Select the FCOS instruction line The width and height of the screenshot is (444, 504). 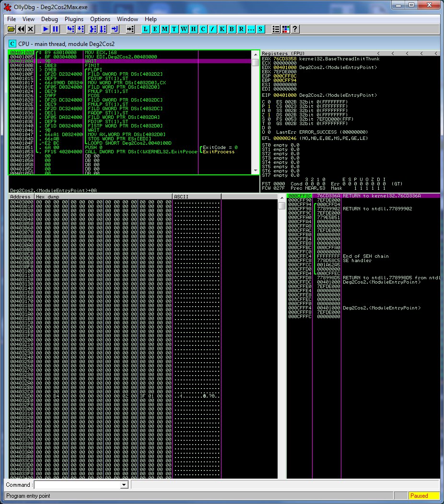(x=130, y=96)
